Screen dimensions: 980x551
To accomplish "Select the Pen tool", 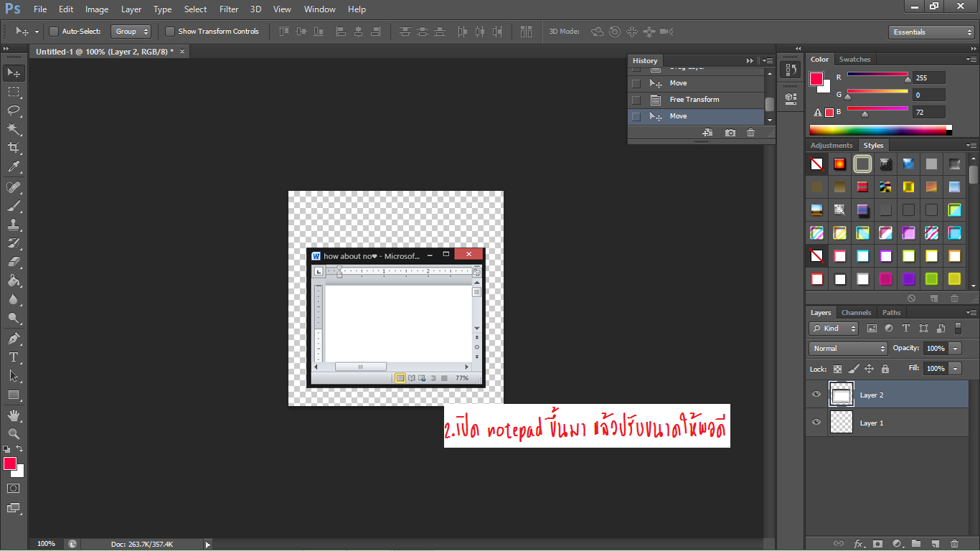I will point(14,339).
